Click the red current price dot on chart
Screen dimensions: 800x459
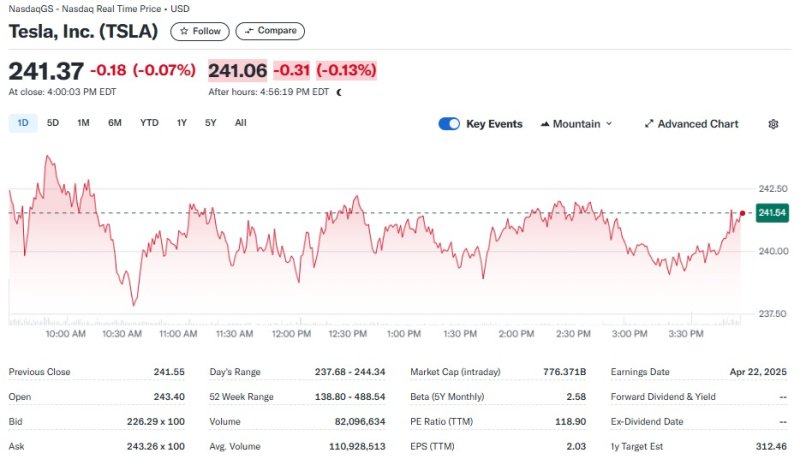pos(742,213)
